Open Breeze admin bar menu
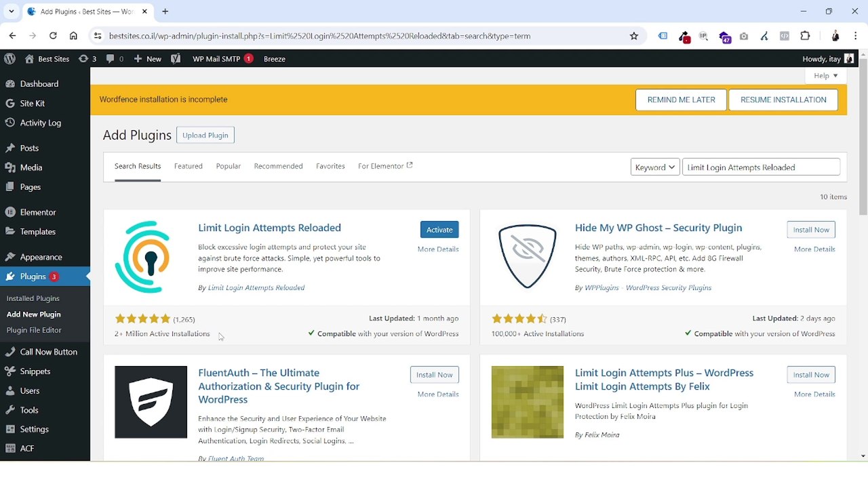This screenshot has width=868, height=488. (x=275, y=59)
